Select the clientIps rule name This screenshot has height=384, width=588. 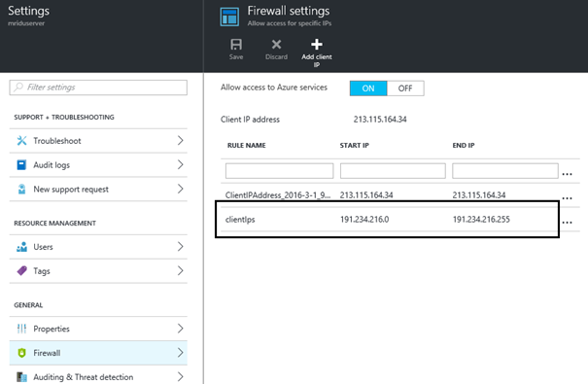(x=240, y=220)
